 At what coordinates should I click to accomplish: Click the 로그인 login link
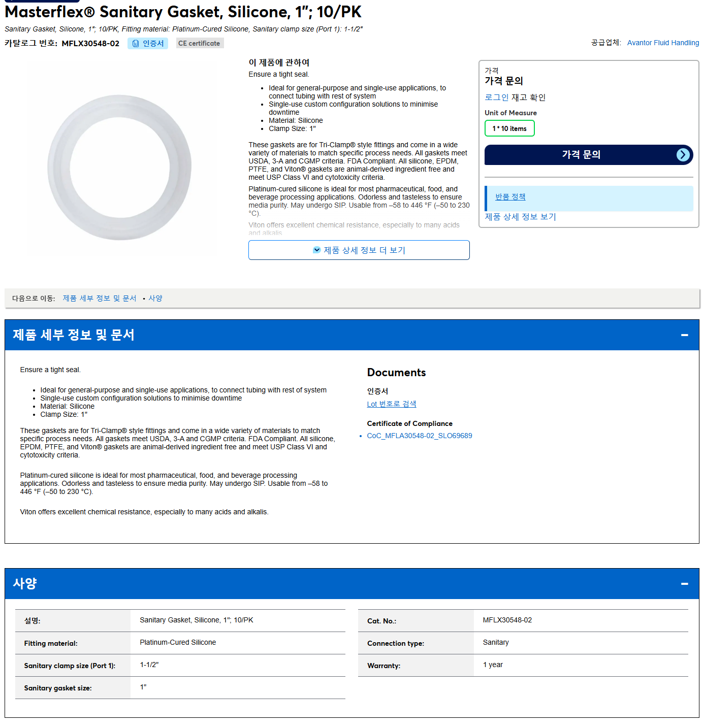pyautogui.click(x=496, y=97)
